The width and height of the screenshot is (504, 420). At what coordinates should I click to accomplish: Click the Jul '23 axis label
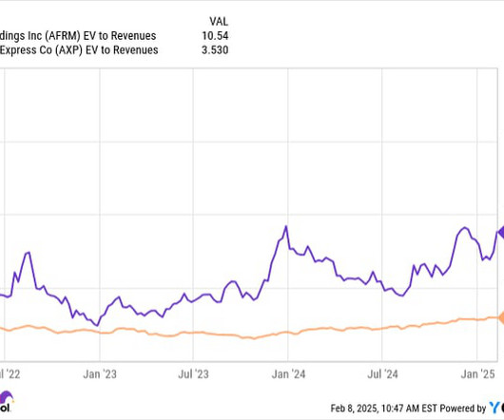click(x=193, y=374)
